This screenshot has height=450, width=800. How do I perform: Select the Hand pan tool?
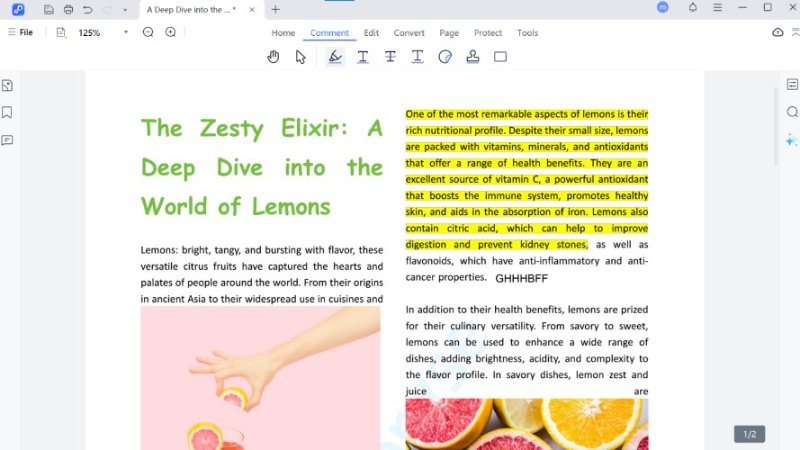point(273,57)
